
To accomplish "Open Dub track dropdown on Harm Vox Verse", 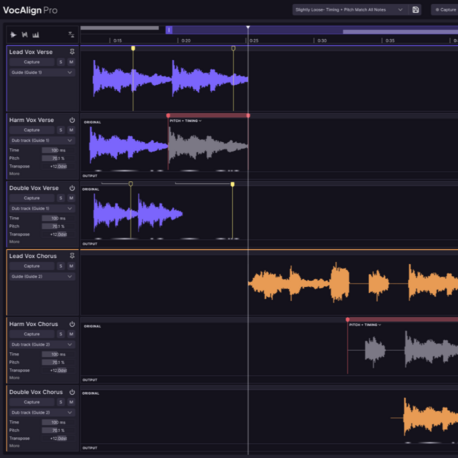I will pyautogui.click(x=42, y=140).
